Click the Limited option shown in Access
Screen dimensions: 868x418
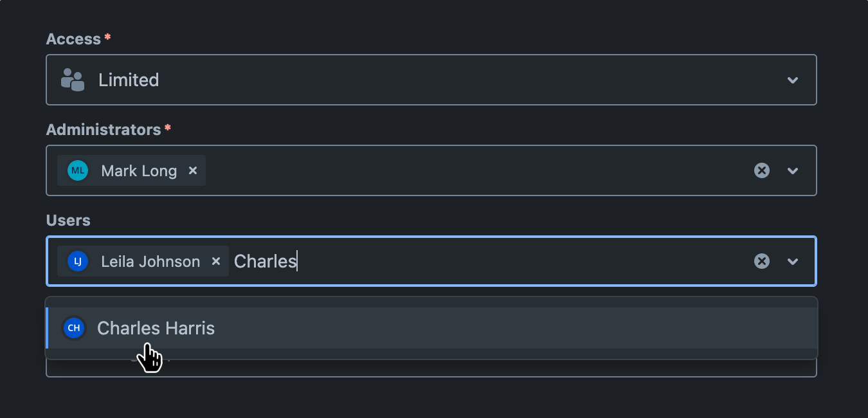pyautogui.click(x=129, y=79)
